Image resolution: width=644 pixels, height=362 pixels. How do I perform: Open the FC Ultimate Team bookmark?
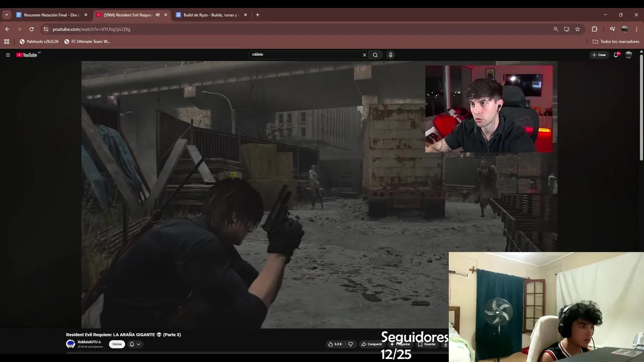[87, 42]
